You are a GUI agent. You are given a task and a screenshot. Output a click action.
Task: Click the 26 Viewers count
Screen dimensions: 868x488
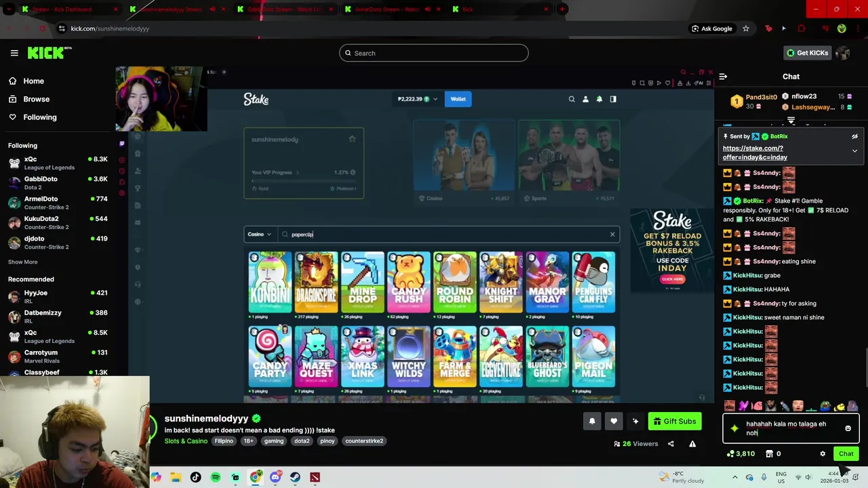636,444
